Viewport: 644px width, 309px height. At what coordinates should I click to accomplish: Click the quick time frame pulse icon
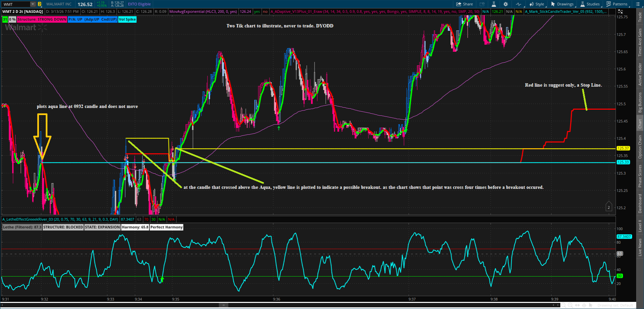[x=518, y=4]
